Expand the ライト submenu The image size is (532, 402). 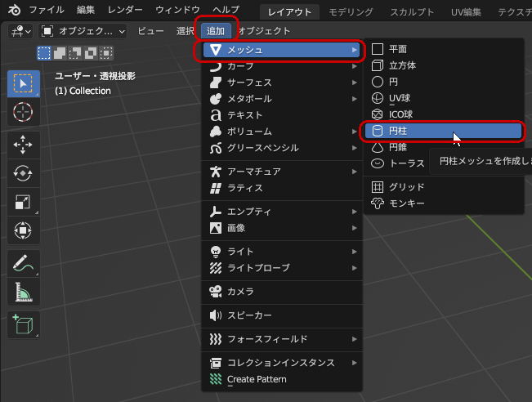[x=281, y=252]
